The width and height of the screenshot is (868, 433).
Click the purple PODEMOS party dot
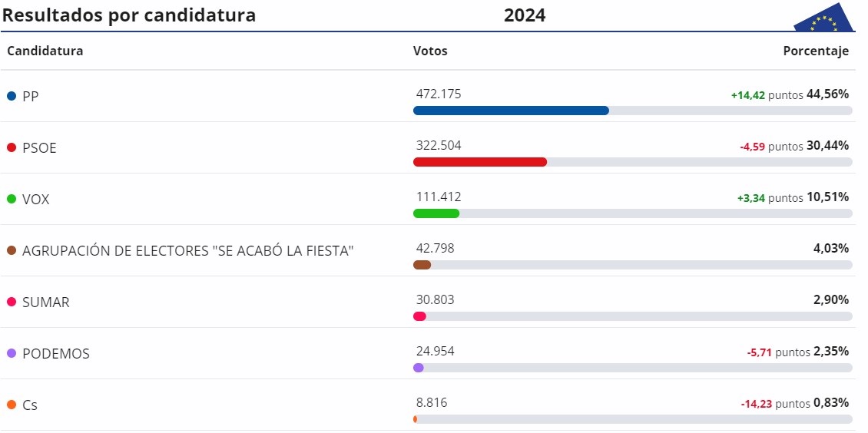pos(12,353)
